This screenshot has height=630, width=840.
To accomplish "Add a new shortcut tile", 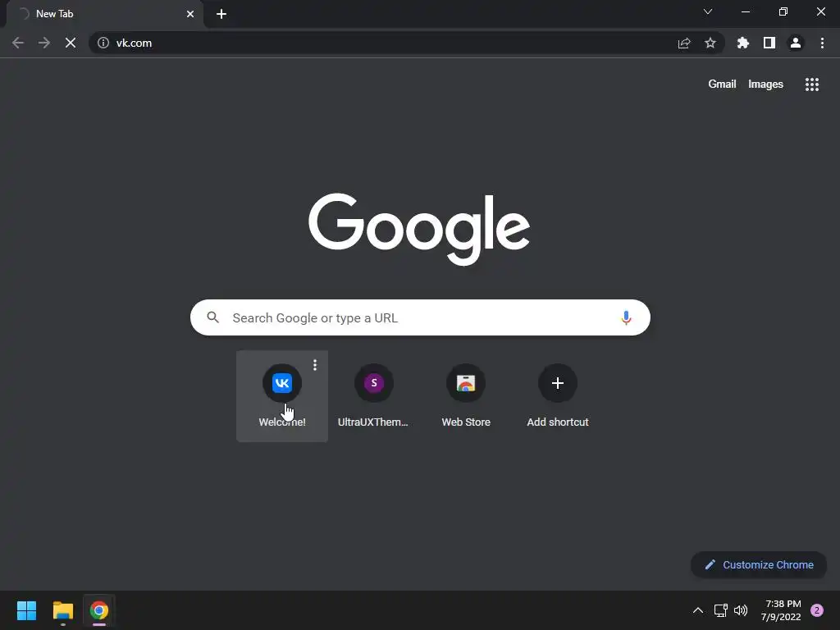I will click(x=558, y=396).
